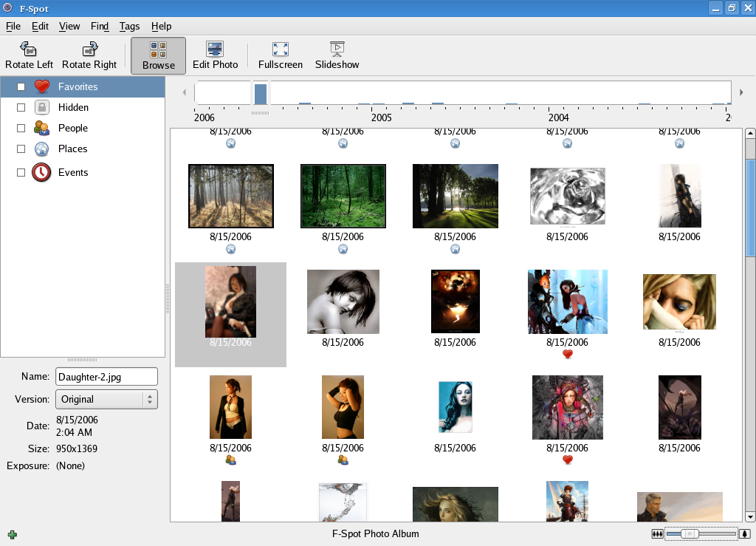Screen dimensions: 756x546
Task: Click the 2005 timeline year label
Action: [381, 117]
